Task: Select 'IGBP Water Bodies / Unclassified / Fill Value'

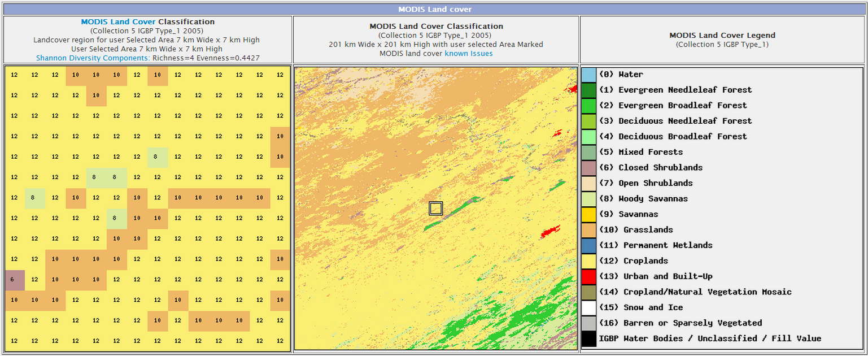Action: [x=710, y=338]
